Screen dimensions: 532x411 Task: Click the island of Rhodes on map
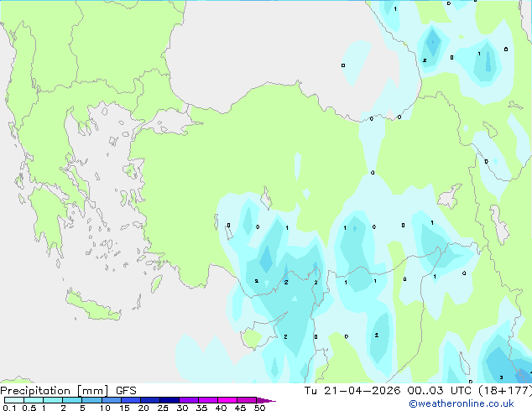pyautogui.click(x=156, y=284)
